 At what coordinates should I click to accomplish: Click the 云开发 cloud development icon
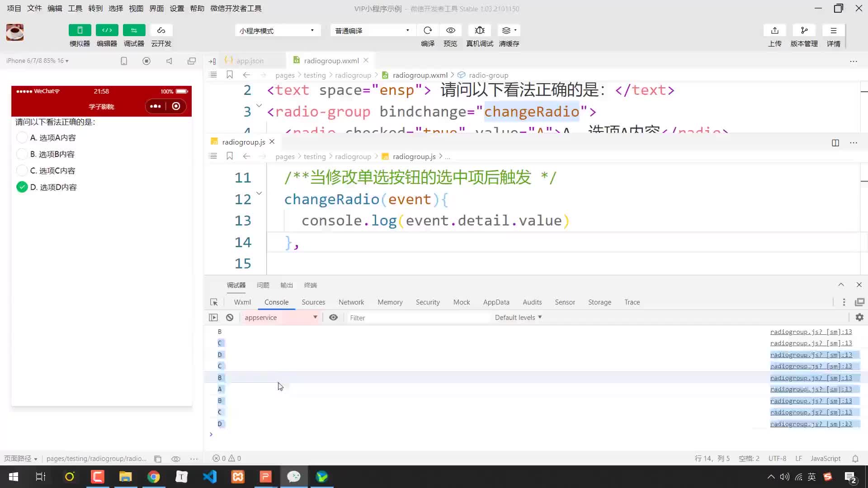click(x=161, y=30)
